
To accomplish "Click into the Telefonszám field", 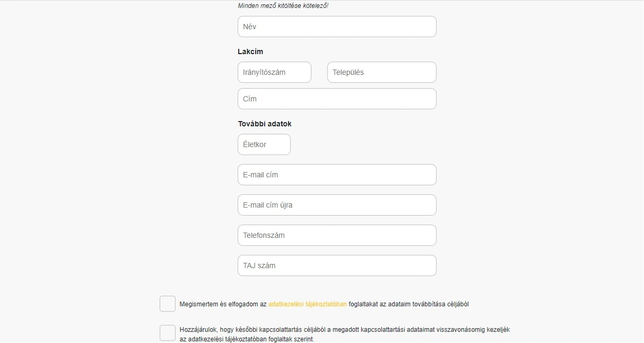I will 337,235.
